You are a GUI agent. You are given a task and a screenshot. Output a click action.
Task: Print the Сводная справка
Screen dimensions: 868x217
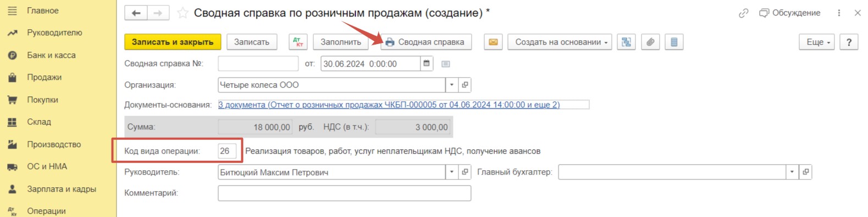coord(425,42)
